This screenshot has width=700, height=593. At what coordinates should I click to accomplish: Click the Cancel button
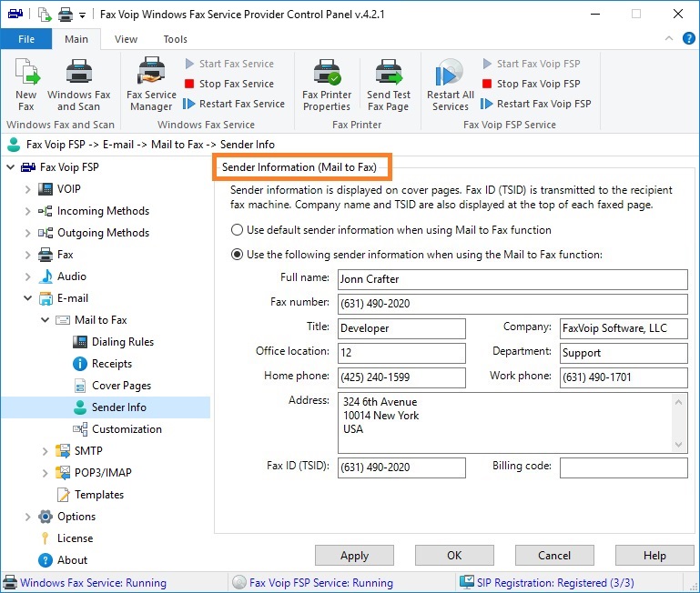554,556
